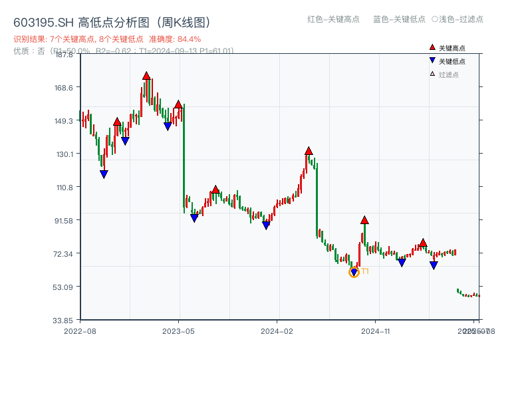Select the blue key-low marker below 2022-08 area
This screenshot has width=532, height=399.
pyautogui.click(x=103, y=172)
